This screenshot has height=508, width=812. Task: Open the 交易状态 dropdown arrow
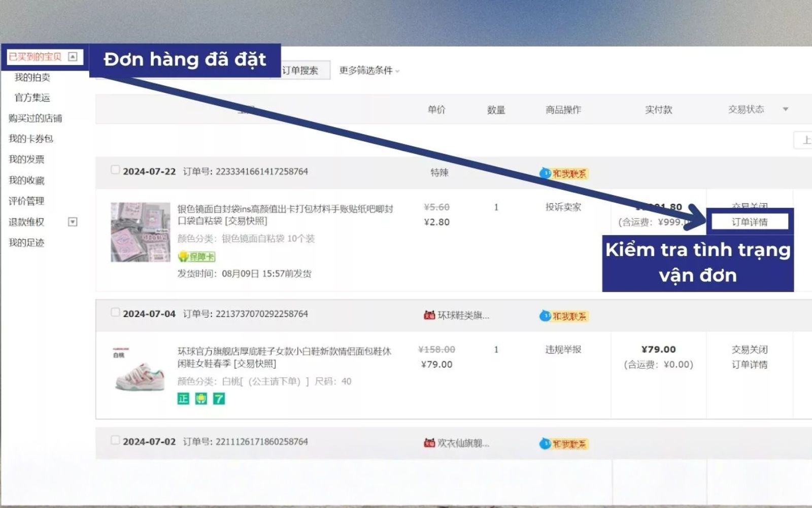coord(786,109)
